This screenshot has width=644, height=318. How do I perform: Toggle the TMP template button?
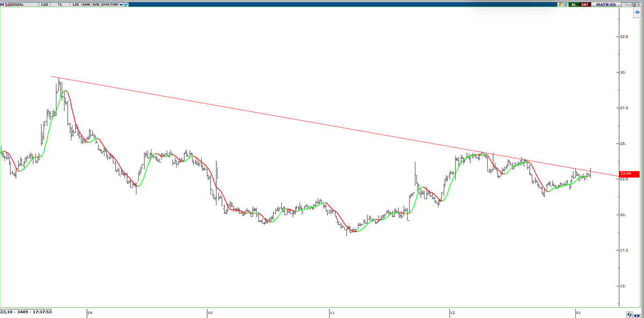113,3
